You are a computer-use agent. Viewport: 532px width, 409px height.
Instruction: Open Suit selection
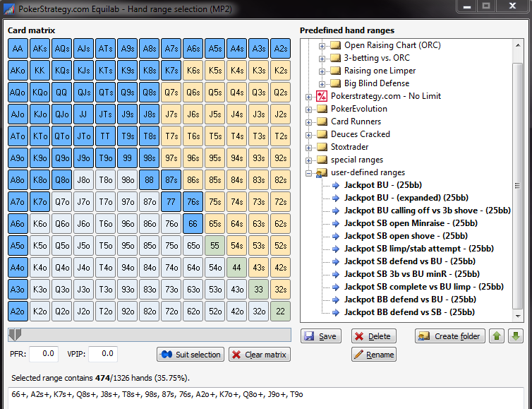point(191,355)
